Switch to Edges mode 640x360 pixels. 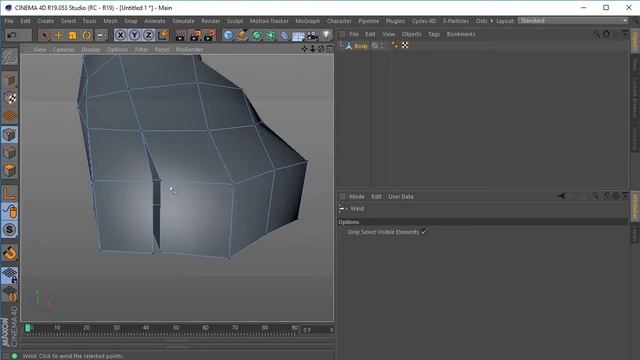(x=9, y=152)
